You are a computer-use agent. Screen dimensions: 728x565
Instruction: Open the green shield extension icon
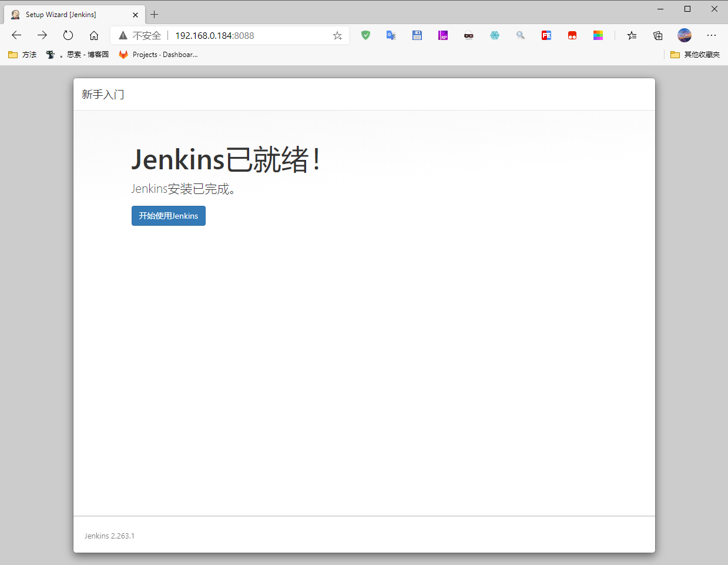[365, 35]
